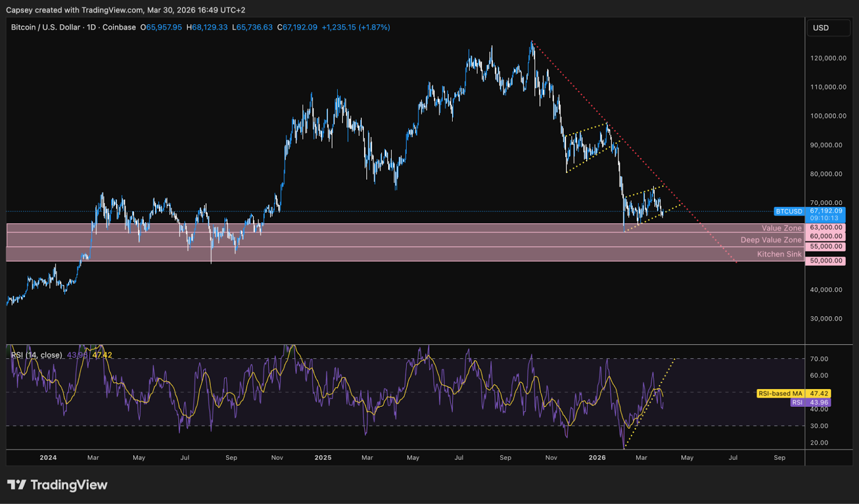Toggle the USD currency button
The width and height of the screenshot is (859, 504).
click(828, 28)
